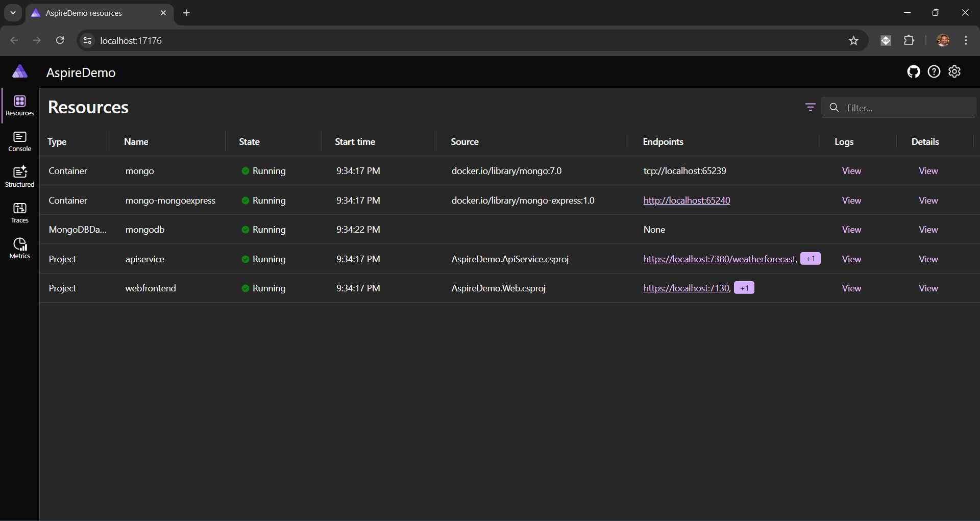The height and width of the screenshot is (521, 980).
Task: Open the browser extensions puzzle icon
Action: [x=909, y=40]
